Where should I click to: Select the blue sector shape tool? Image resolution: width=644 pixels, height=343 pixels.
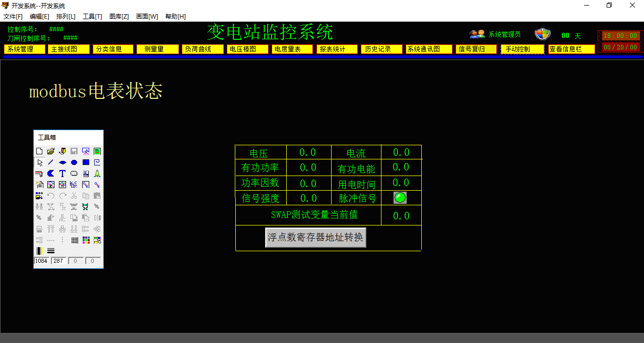coord(62,162)
